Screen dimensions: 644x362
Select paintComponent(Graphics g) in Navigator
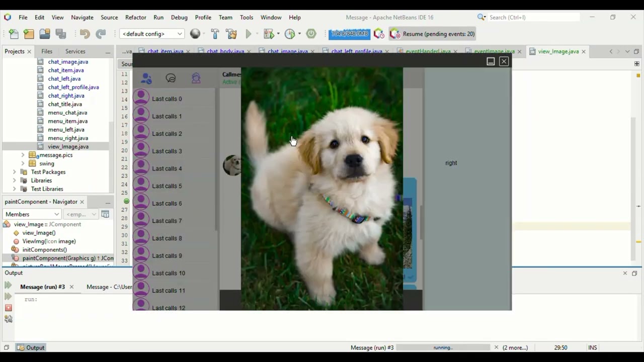[x=67, y=258]
